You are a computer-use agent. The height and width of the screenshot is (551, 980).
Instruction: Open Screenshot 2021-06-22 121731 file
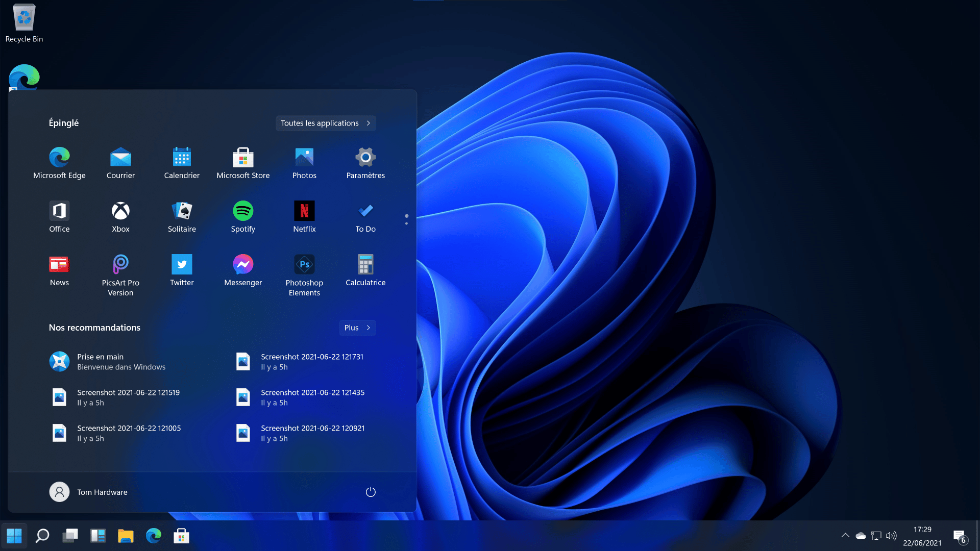click(312, 361)
